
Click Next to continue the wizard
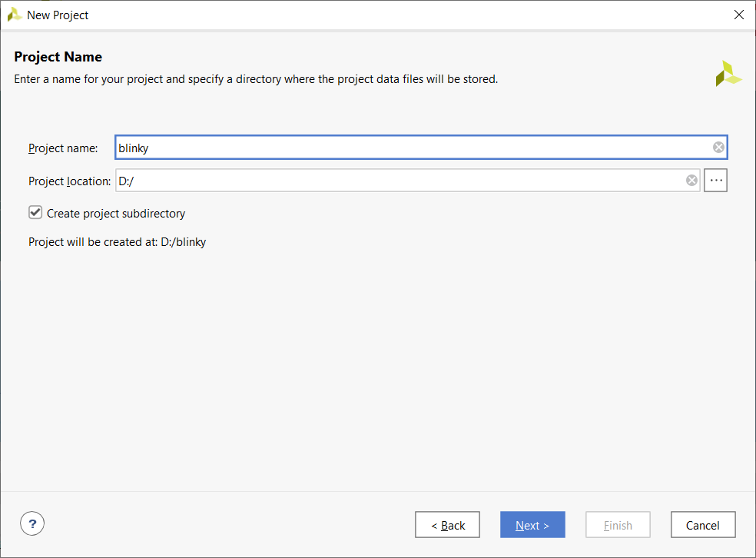tap(532, 525)
